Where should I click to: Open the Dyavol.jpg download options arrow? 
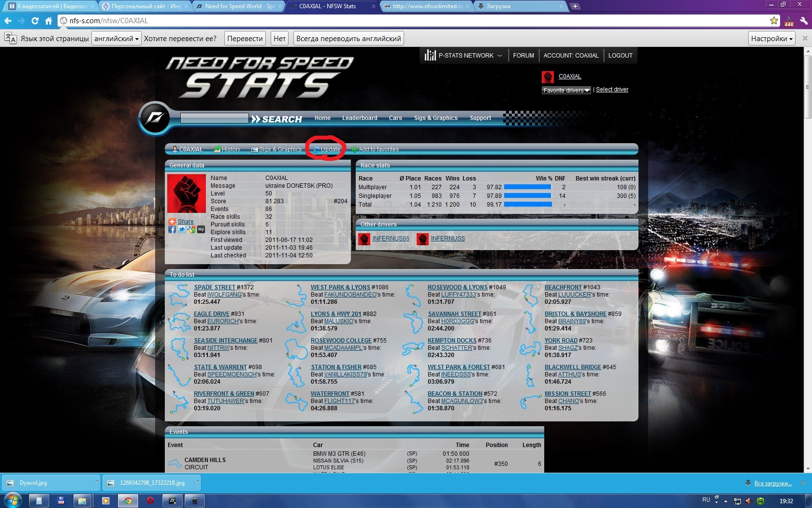[97, 482]
